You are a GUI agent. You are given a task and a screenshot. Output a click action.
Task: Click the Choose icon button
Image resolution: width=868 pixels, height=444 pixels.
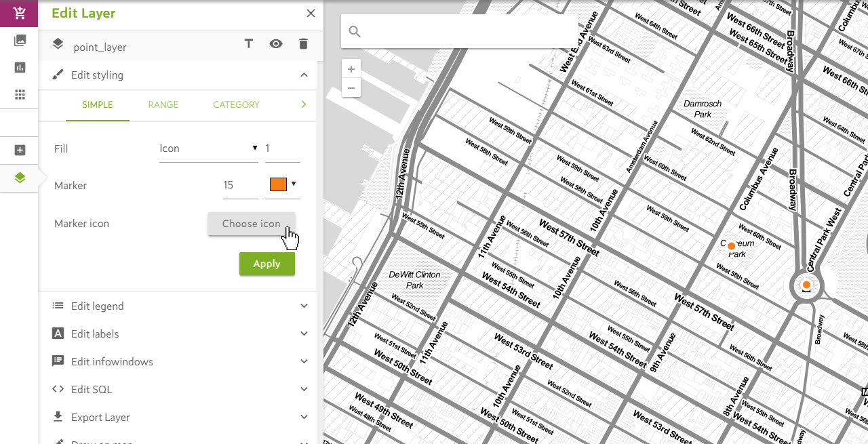(x=251, y=224)
